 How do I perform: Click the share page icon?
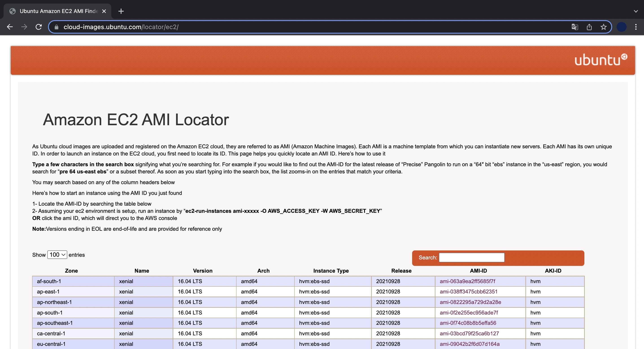(589, 27)
